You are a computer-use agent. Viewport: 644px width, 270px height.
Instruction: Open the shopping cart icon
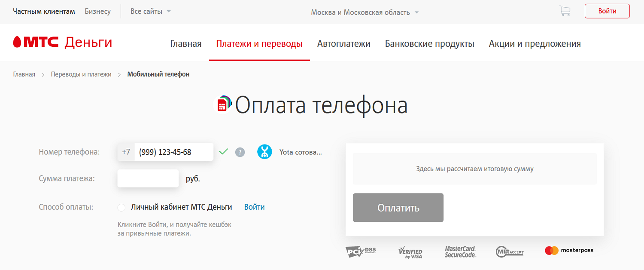click(x=565, y=11)
